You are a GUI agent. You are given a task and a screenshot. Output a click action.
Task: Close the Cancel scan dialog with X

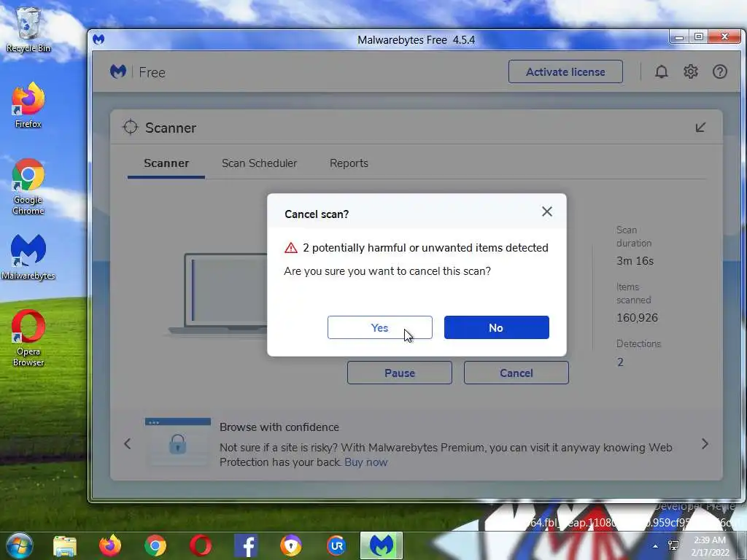547,211
